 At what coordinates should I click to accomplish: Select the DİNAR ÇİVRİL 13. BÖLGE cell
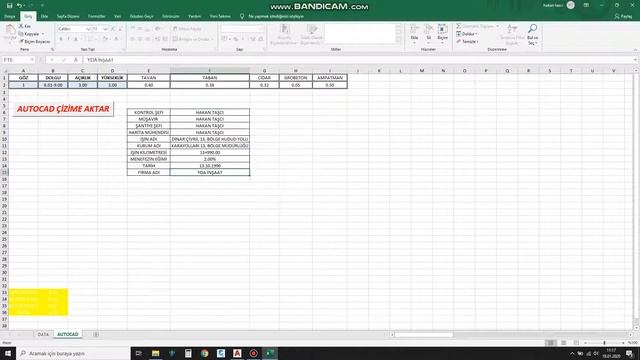(210, 139)
